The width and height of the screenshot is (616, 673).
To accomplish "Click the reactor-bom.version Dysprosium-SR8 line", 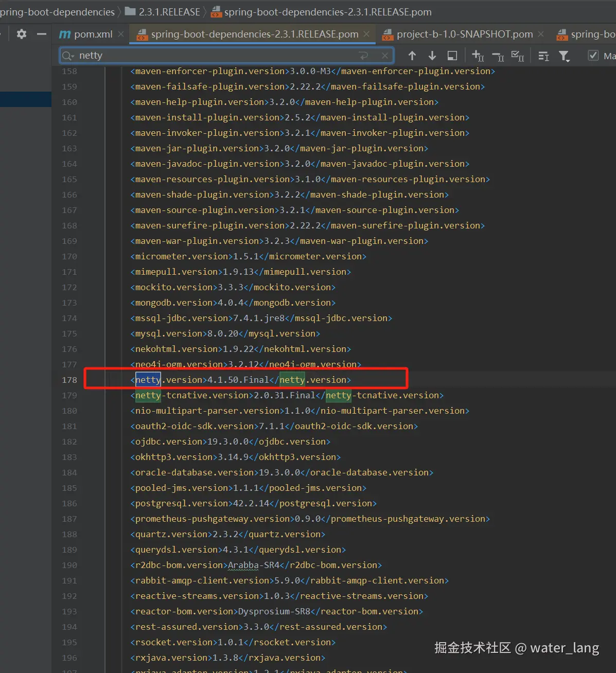I will (276, 611).
